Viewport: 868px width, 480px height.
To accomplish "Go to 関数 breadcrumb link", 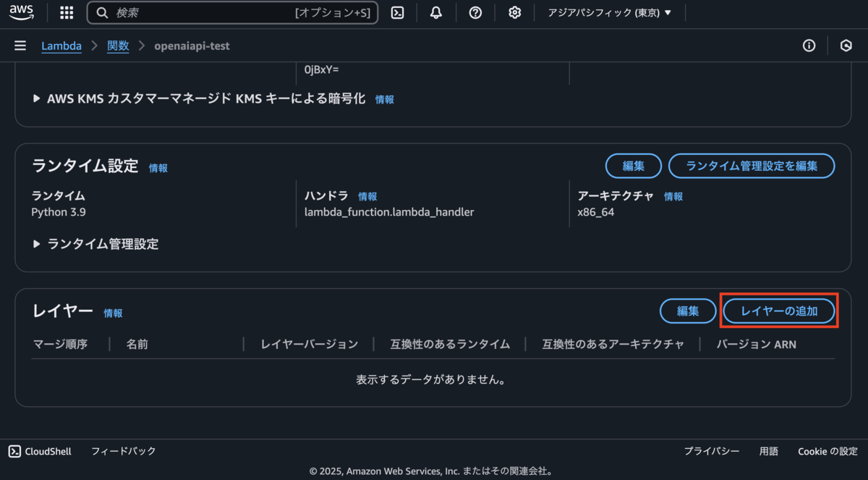I will [x=118, y=46].
